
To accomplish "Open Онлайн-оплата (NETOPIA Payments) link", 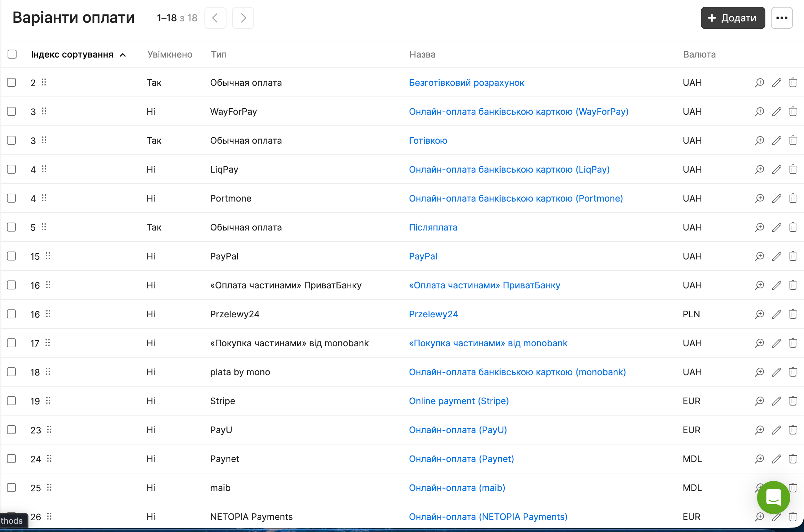I will (488, 517).
